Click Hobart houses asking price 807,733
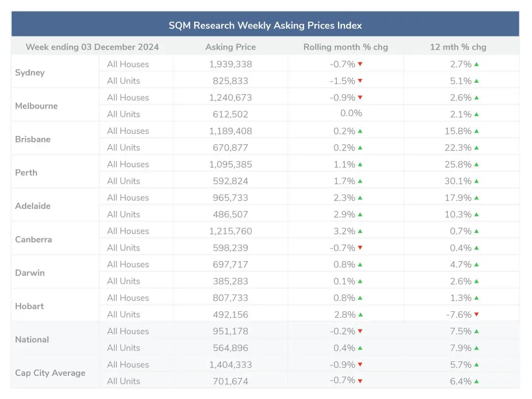The width and height of the screenshot is (532, 399). click(x=231, y=298)
